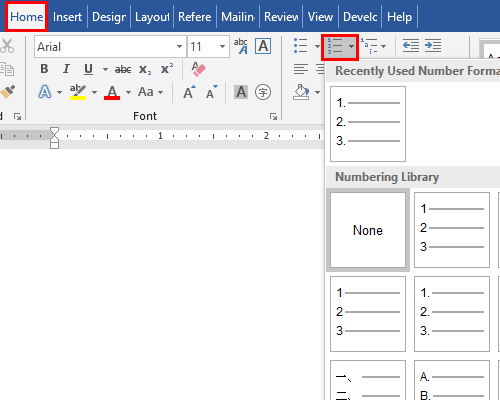Image resolution: width=500 pixels, height=400 pixels.
Task: Click 'Numbering Library' section heading
Action: 387,177
